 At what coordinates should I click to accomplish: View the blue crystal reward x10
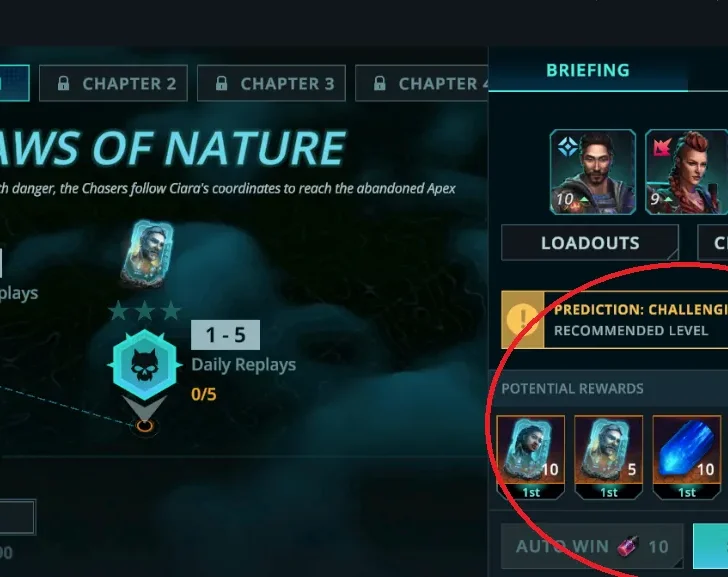pos(687,457)
